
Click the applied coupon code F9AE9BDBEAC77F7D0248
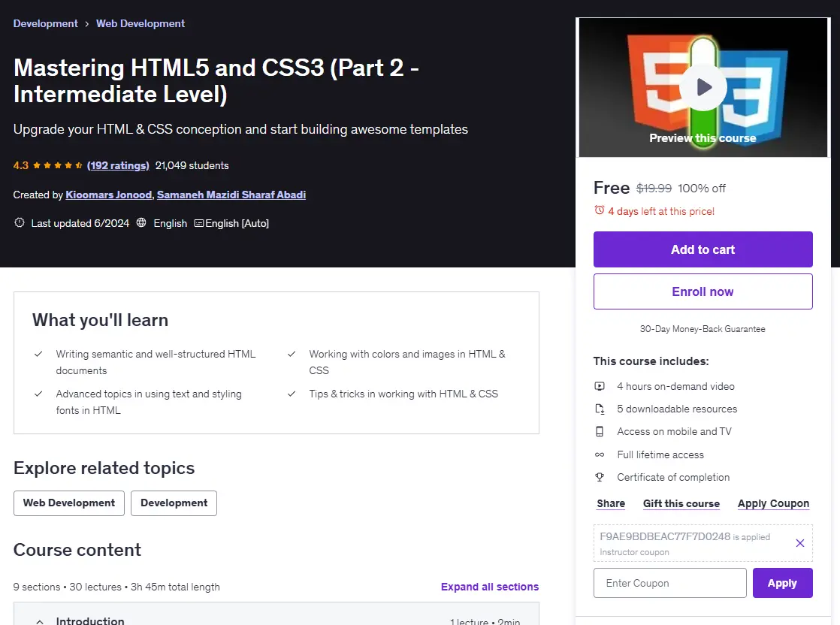coord(665,536)
